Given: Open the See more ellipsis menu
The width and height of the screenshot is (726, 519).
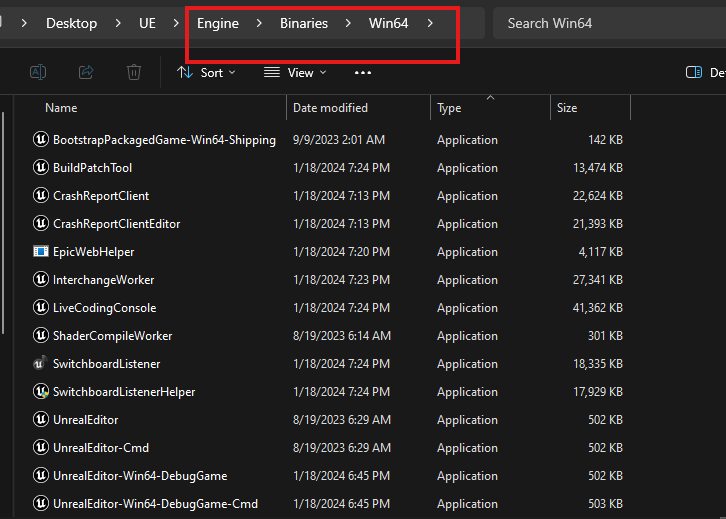Looking at the screenshot, I should [x=363, y=72].
